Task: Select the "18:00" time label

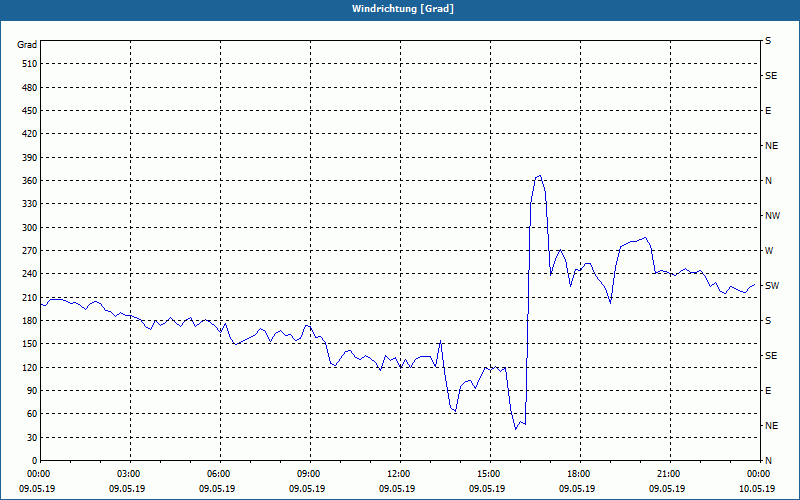Action: 580,473
